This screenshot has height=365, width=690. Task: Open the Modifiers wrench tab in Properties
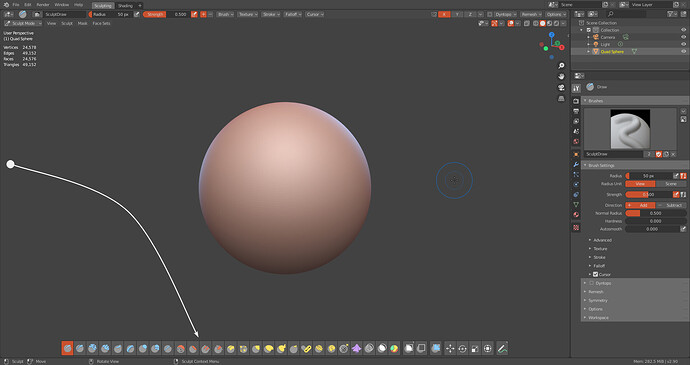click(x=576, y=164)
